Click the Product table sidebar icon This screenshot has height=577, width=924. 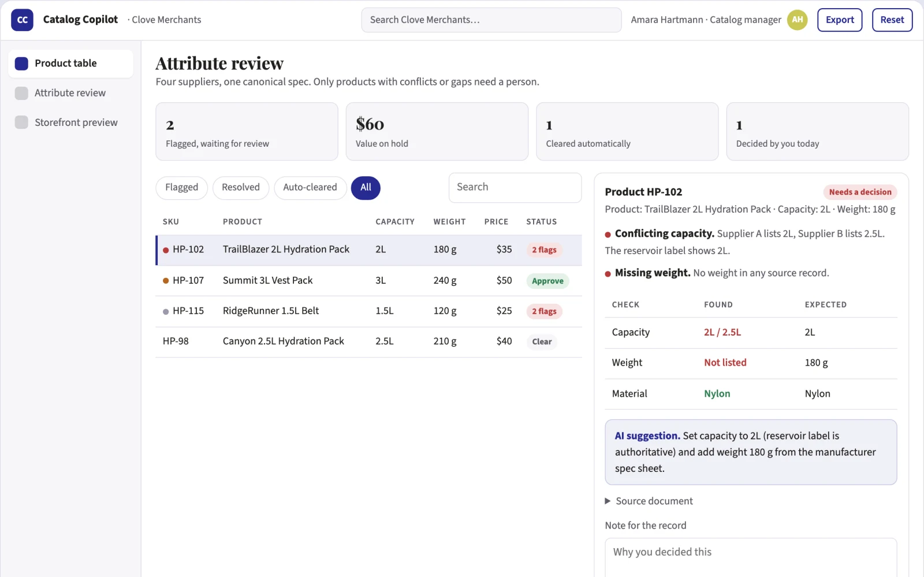(21, 64)
